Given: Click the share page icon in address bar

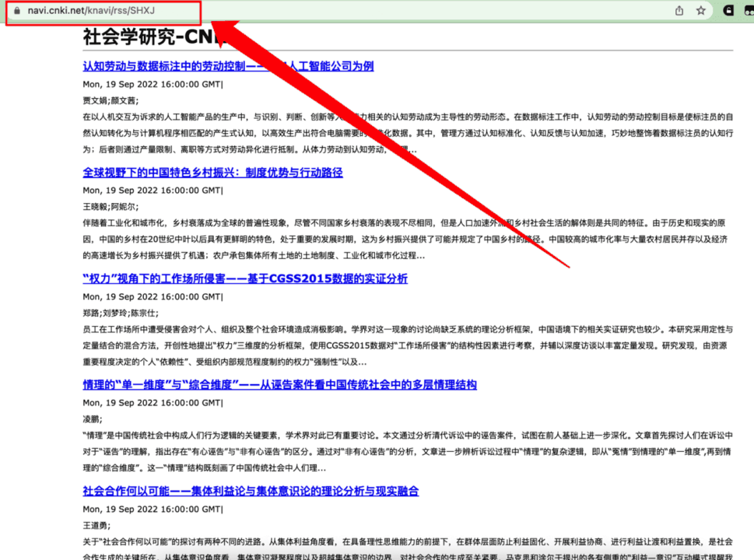Looking at the screenshot, I should (x=679, y=11).
